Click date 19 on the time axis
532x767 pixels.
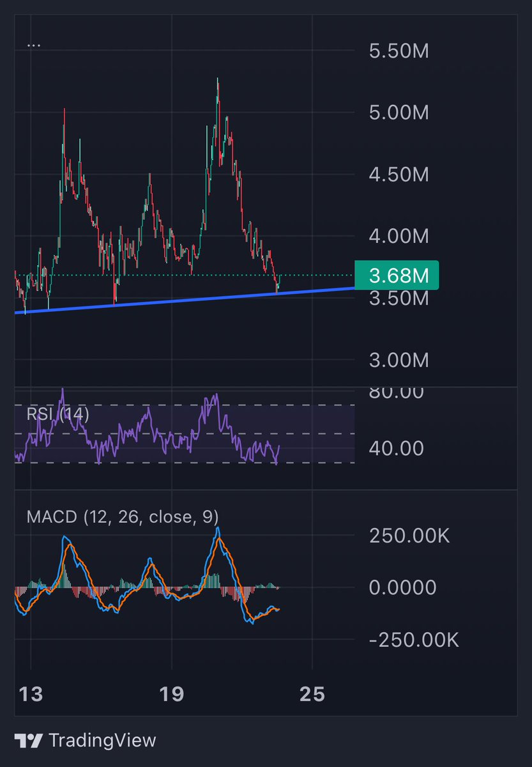click(x=172, y=694)
